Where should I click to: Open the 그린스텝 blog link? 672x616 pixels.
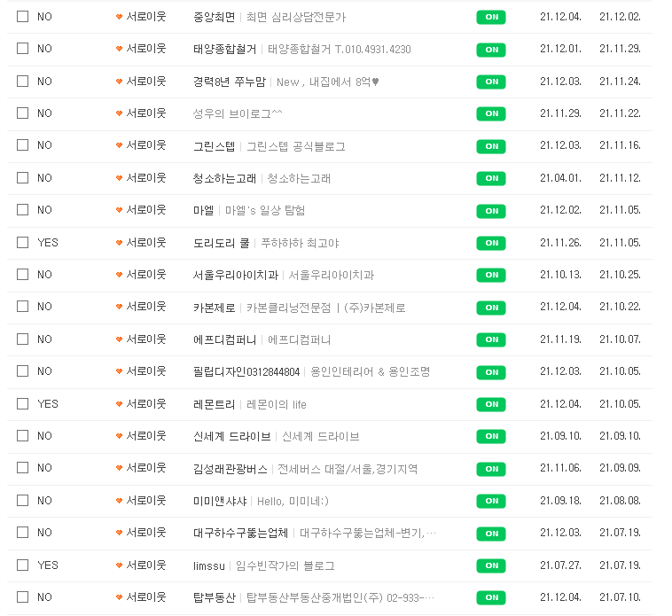click(215, 146)
